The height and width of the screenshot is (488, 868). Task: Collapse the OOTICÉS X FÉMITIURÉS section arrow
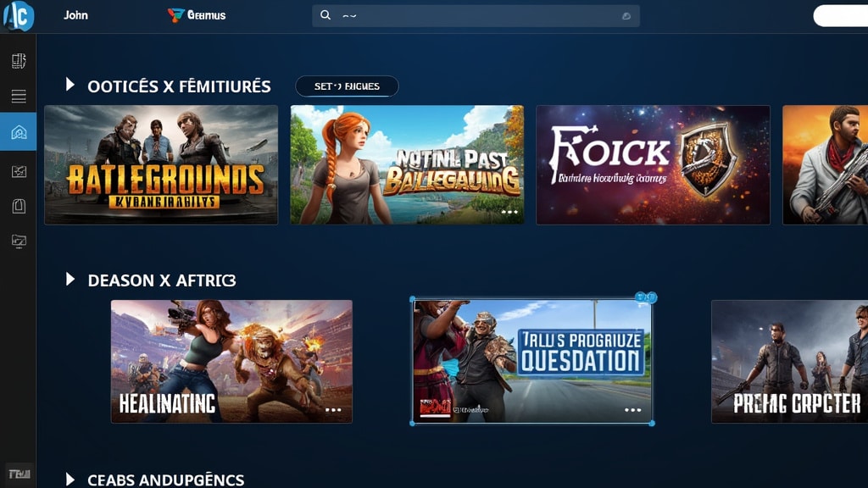coord(70,85)
